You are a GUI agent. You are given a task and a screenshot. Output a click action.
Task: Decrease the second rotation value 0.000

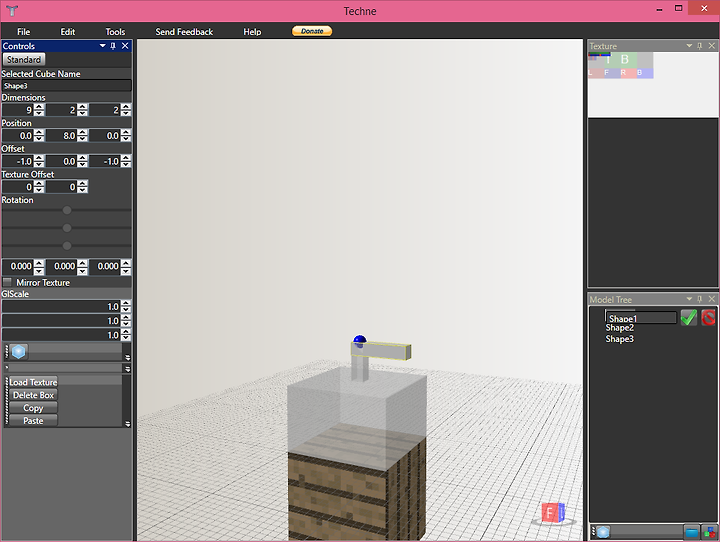click(82, 271)
